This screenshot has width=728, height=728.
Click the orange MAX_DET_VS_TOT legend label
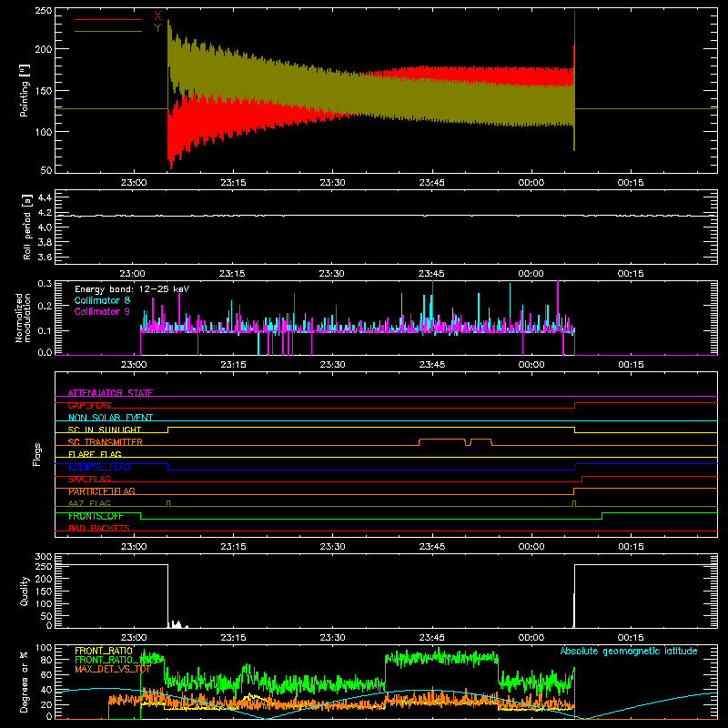coord(113,669)
